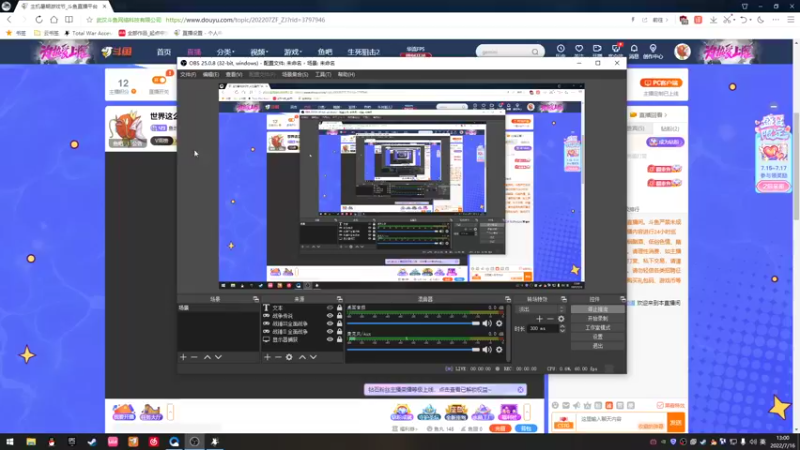Remove scene transition with minus icon
This screenshot has height=450, width=800.
550,319
